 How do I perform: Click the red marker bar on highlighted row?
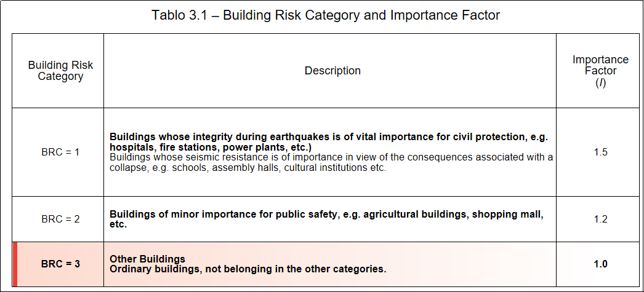click(15, 264)
